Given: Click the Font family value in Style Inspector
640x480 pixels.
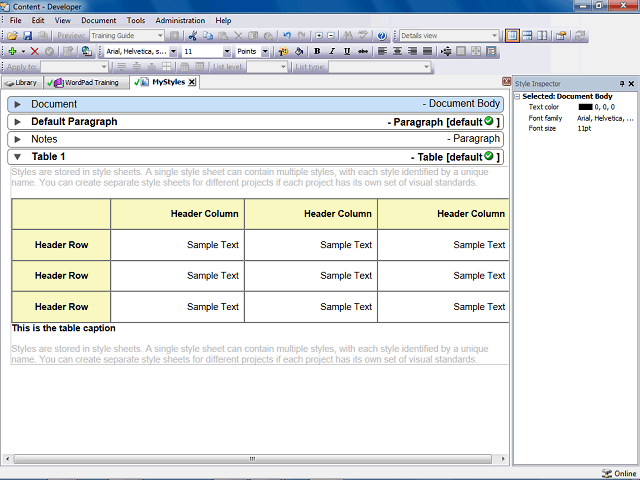Looking at the screenshot, I should 605,118.
